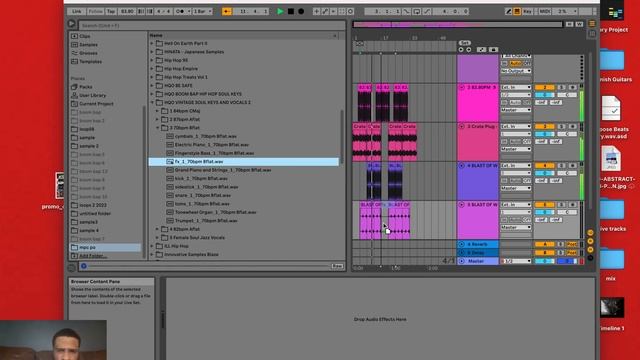Switch to Session view via orange lines icon
This screenshot has height=360, width=640.
[592, 24]
